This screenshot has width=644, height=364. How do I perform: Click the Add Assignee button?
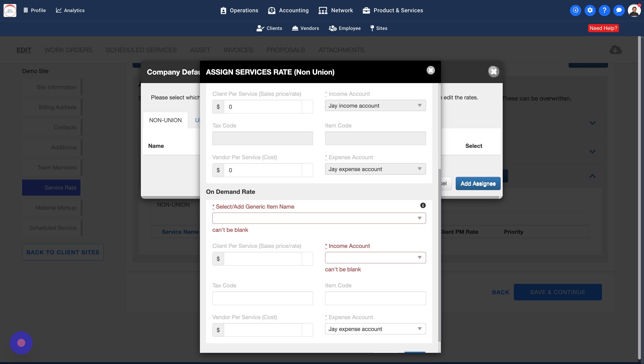pos(478,184)
